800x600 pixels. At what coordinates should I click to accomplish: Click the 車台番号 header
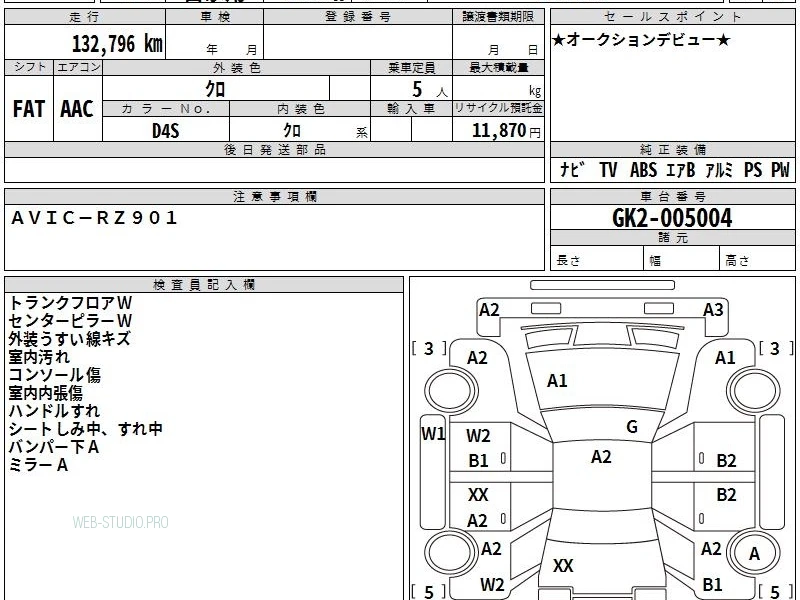point(673,196)
